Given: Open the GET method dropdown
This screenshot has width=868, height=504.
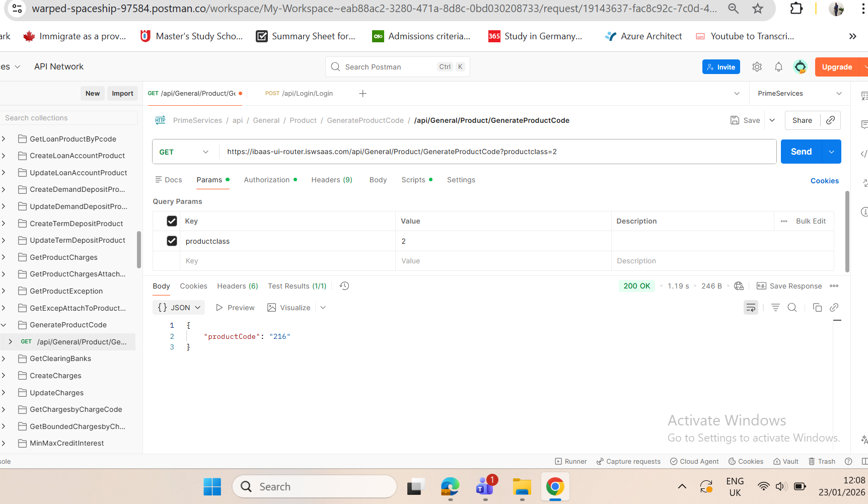Looking at the screenshot, I should pyautogui.click(x=184, y=152).
